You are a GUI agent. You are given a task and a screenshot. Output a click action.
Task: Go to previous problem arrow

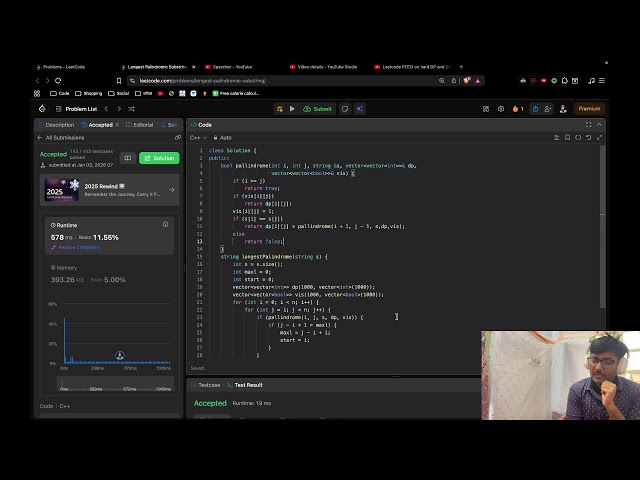106,109
